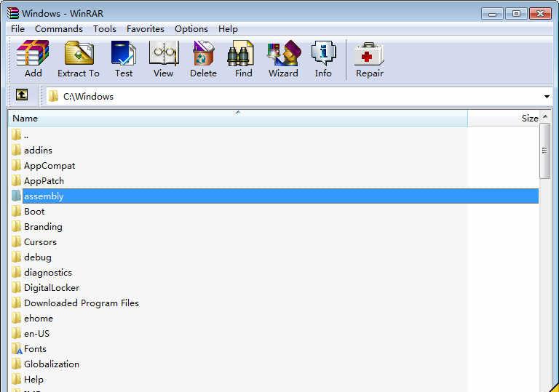Select the Globalization folder name
This screenshot has height=392, width=559.
tap(52, 364)
